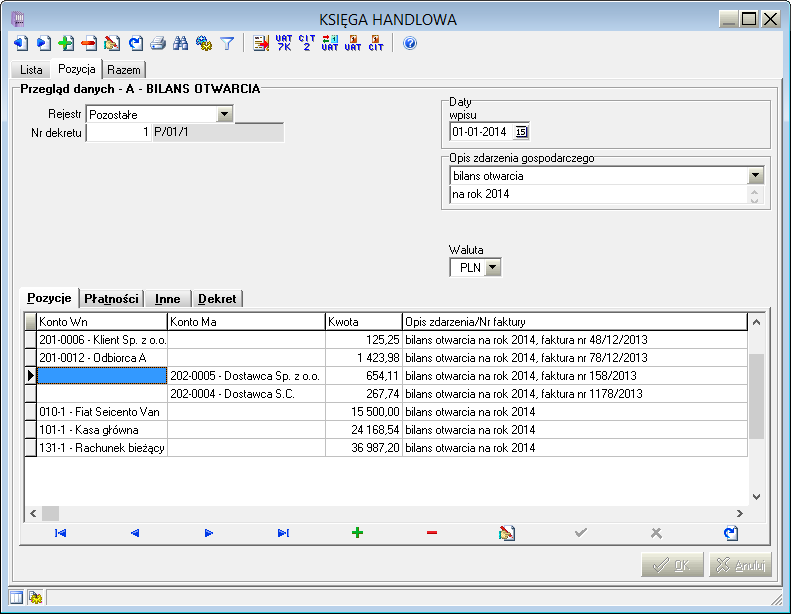Confirm edit with navigator checkmark
Image resolution: width=791 pixels, height=614 pixels.
pyautogui.click(x=581, y=533)
